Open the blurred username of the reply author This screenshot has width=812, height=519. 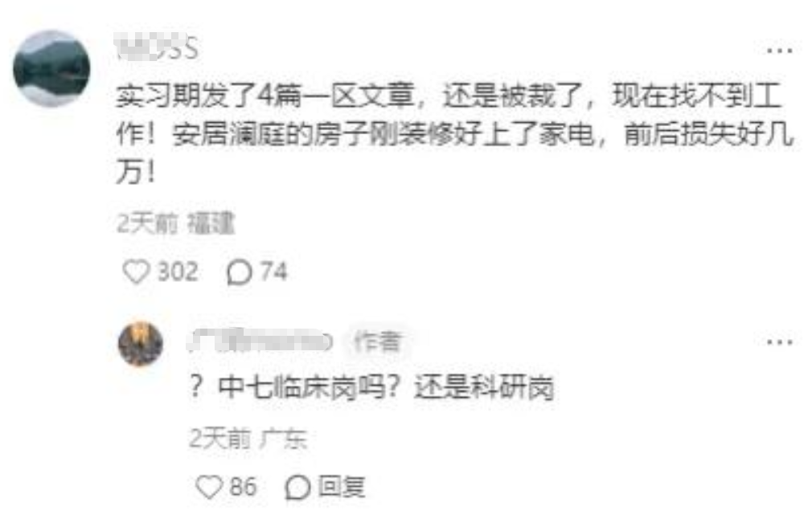click(x=260, y=341)
